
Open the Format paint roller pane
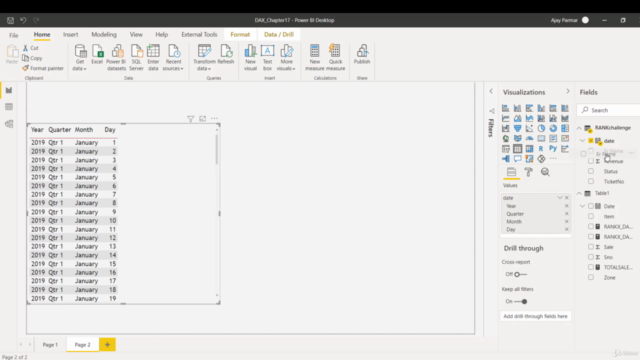click(x=529, y=172)
